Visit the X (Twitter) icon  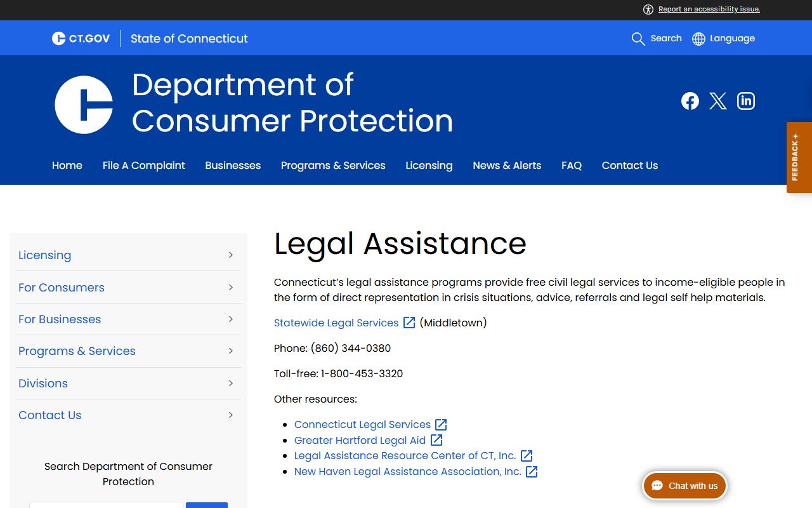click(718, 101)
